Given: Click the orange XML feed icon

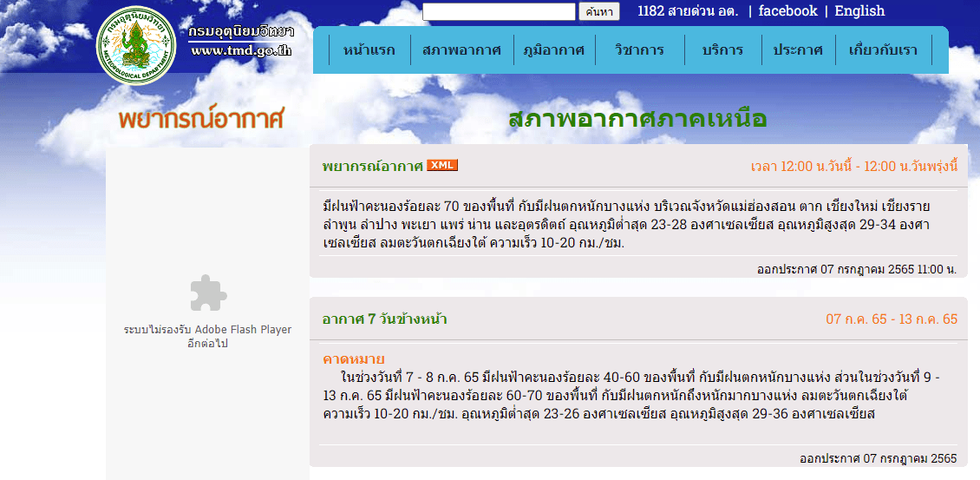Looking at the screenshot, I should pyautogui.click(x=441, y=165).
